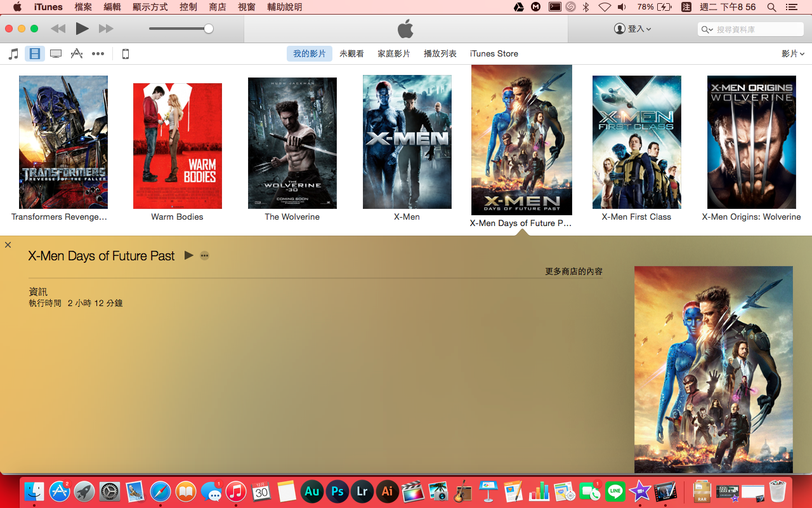Viewport: 812px width, 508px height.
Task: Select the Transformers Revenge of the Fallen poster
Action: click(63, 142)
